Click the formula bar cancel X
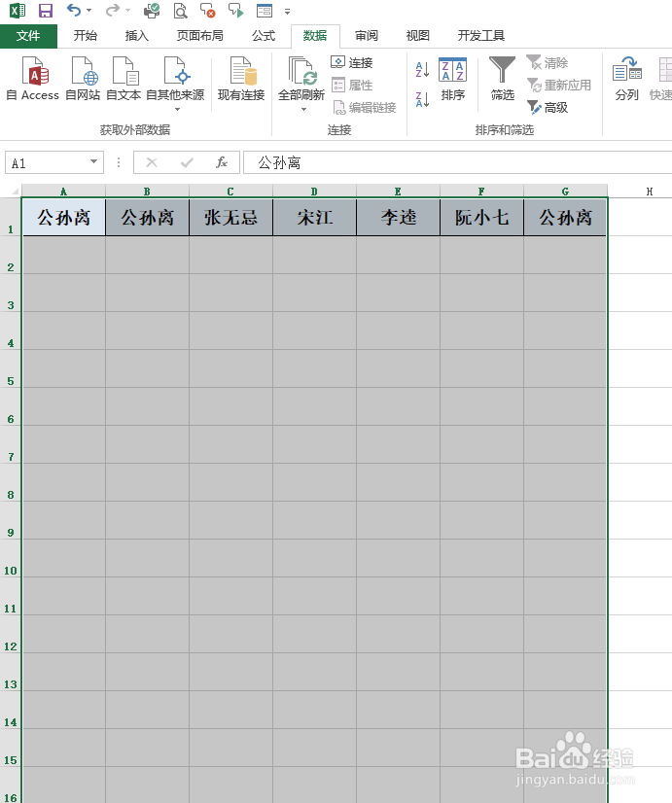 pos(152,162)
